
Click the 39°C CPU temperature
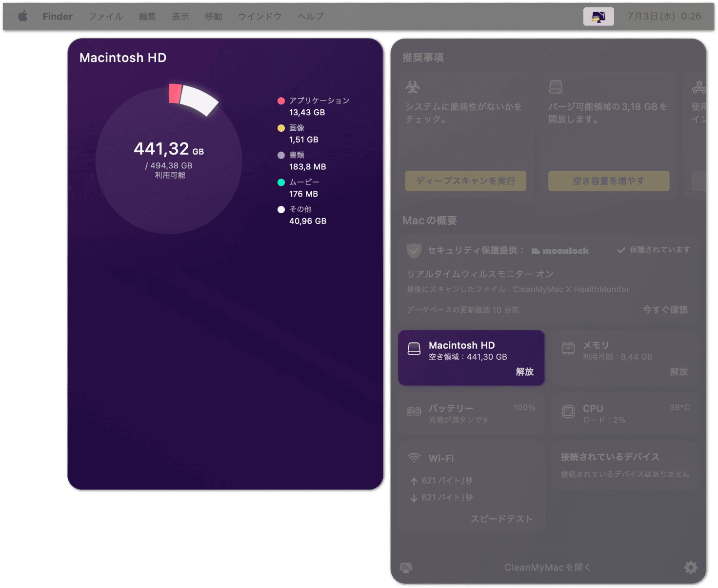point(679,408)
